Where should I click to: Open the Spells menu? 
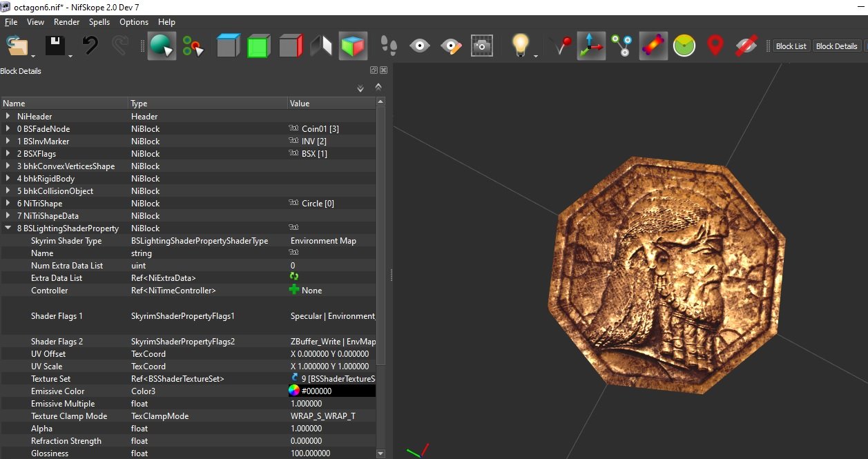[x=99, y=22]
